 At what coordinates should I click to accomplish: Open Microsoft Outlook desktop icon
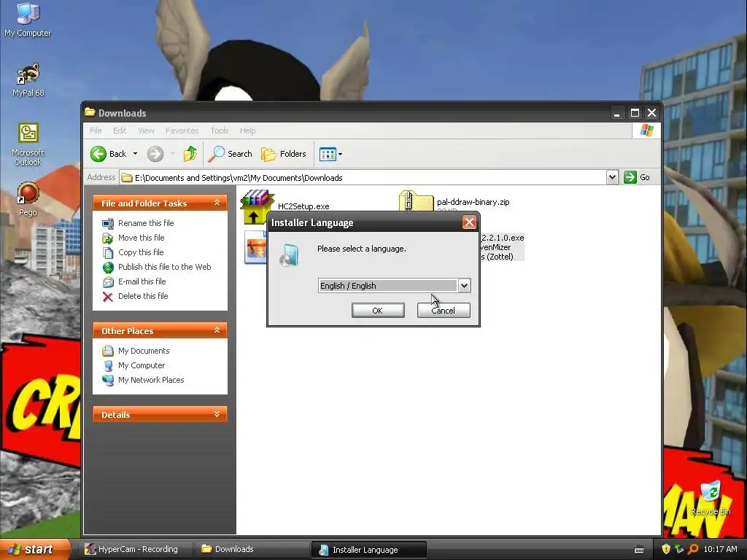(28, 144)
